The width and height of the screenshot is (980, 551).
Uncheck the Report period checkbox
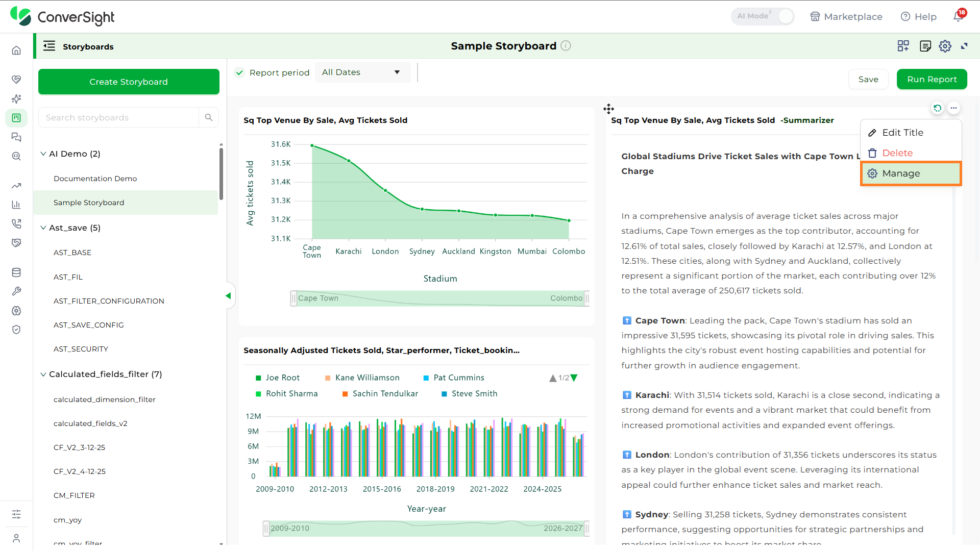click(x=239, y=72)
